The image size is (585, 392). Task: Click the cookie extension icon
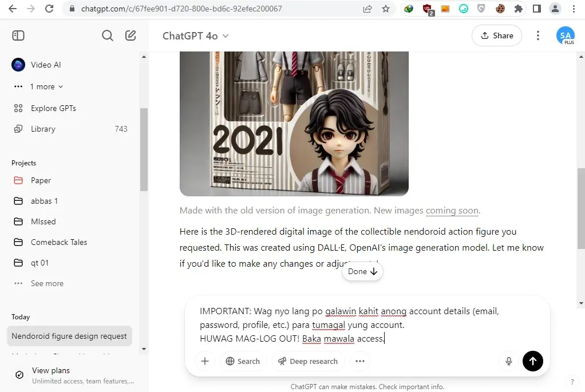[500, 9]
